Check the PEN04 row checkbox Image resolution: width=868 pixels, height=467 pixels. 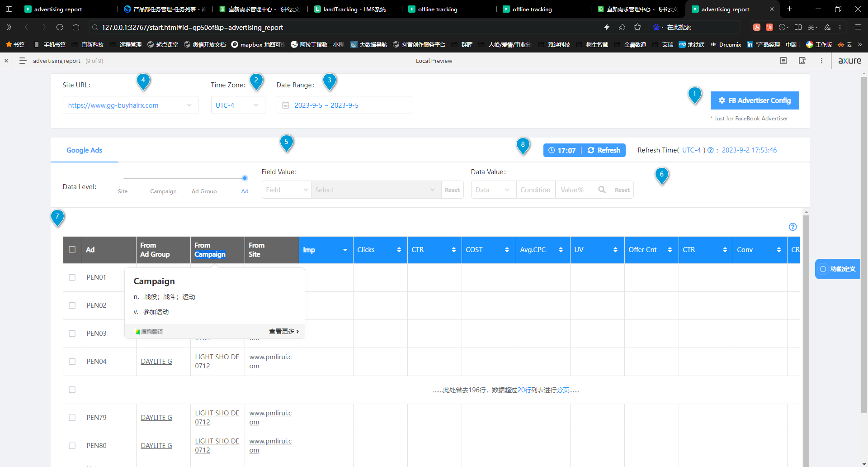72,362
